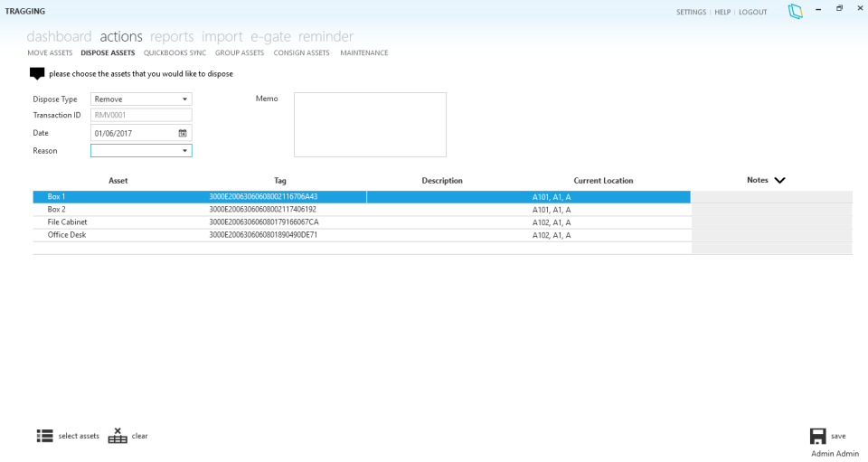Click tag 3000E2006306060801890490DE71
The image size is (868, 462).
click(263, 235)
